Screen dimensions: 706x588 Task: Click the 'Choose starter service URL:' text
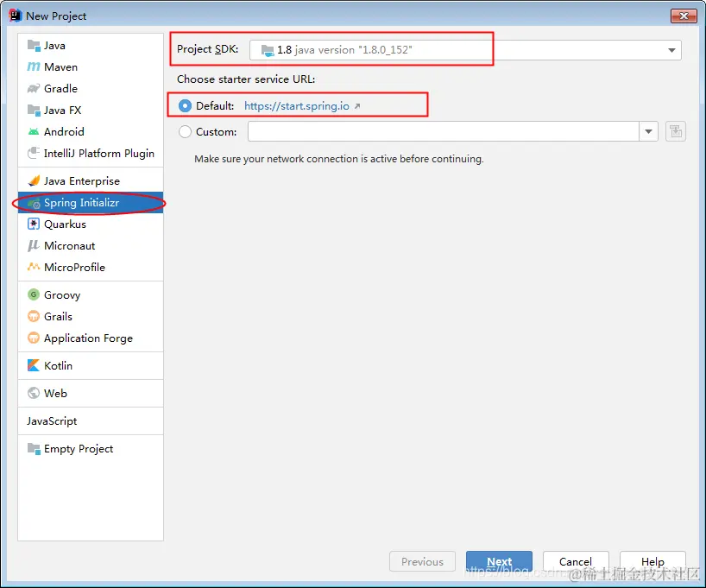(x=246, y=79)
